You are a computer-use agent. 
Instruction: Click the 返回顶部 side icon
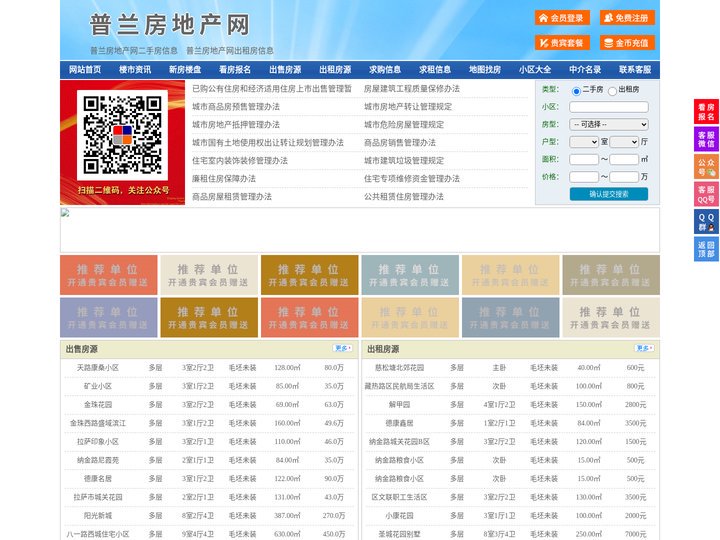coord(706,249)
